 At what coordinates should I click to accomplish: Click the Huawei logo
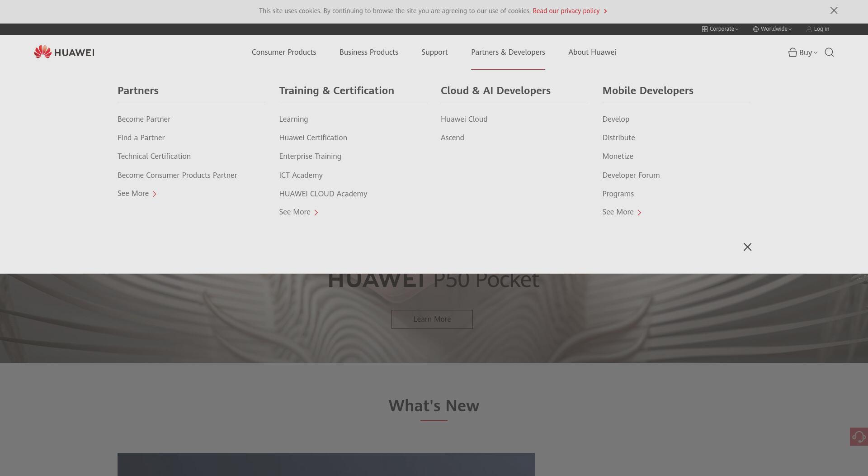pyautogui.click(x=64, y=52)
